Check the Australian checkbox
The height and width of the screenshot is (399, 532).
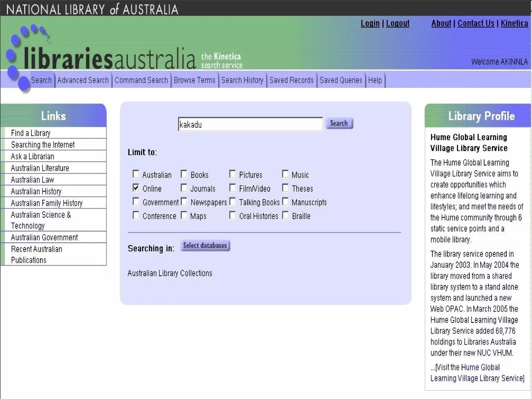[136, 174]
